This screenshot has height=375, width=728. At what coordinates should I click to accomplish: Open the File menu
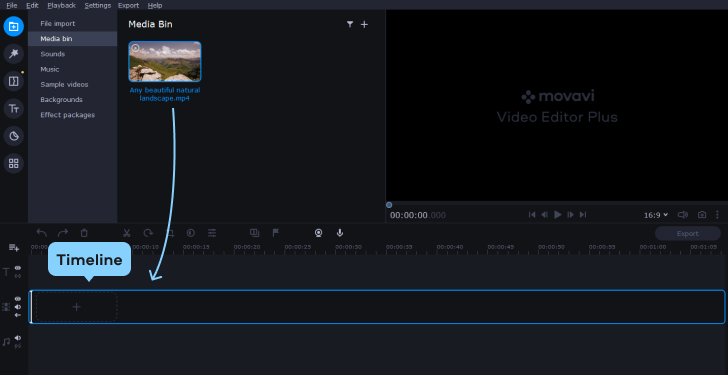(x=12, y=5)
